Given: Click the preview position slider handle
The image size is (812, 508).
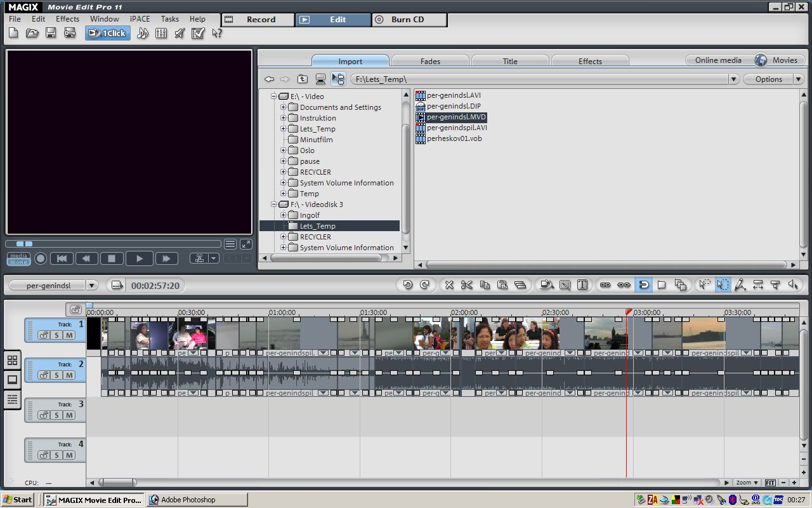Looking at the screenshot, I should point(24,244).
